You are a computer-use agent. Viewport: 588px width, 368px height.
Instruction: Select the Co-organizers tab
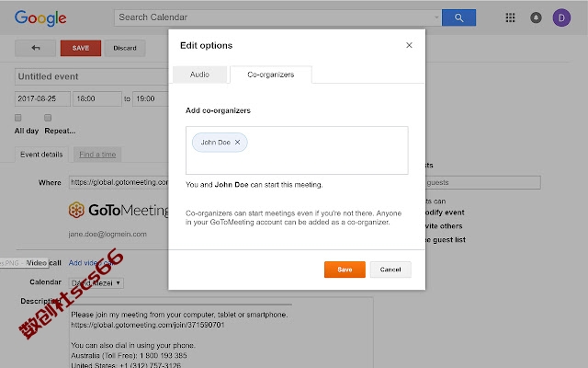(x=271, y=75)
